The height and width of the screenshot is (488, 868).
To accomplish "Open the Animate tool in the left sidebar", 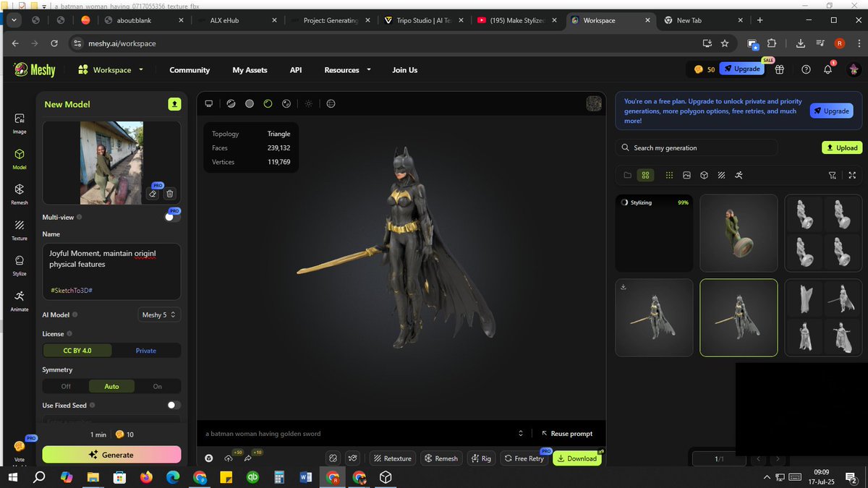I will pos(20,300).
